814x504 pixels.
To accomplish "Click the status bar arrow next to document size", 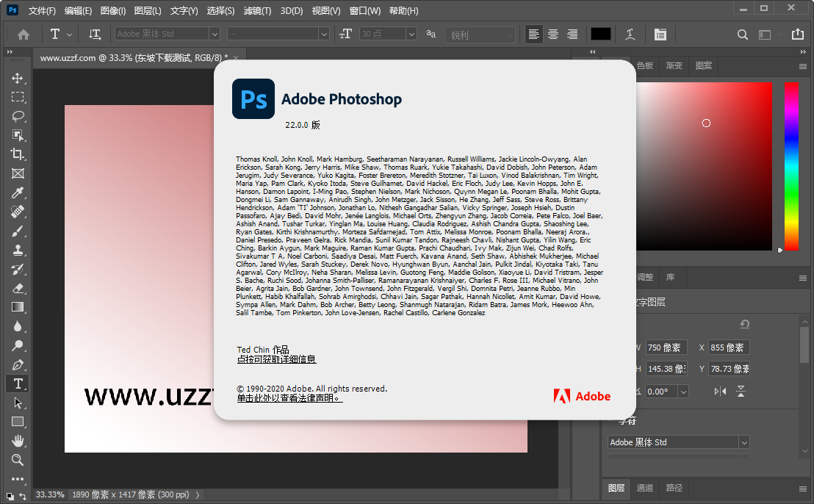I will (198, 495).
